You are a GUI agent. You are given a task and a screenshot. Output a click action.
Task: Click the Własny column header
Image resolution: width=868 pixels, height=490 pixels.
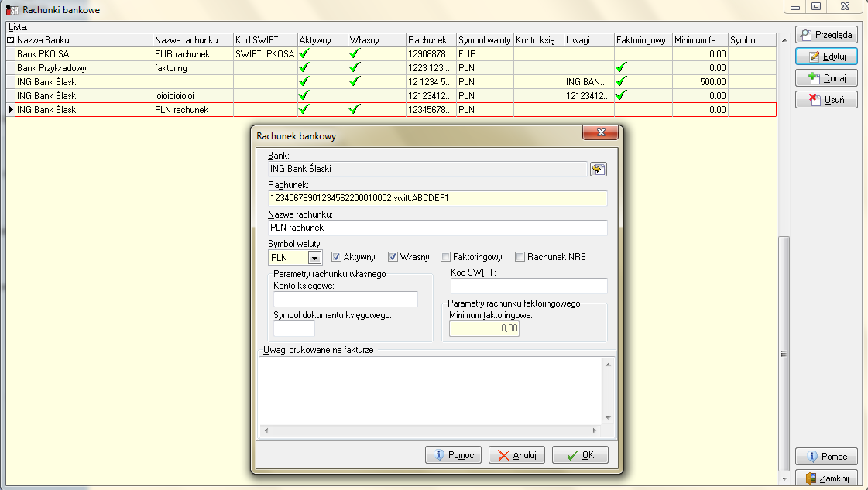[x=377, y=39]
